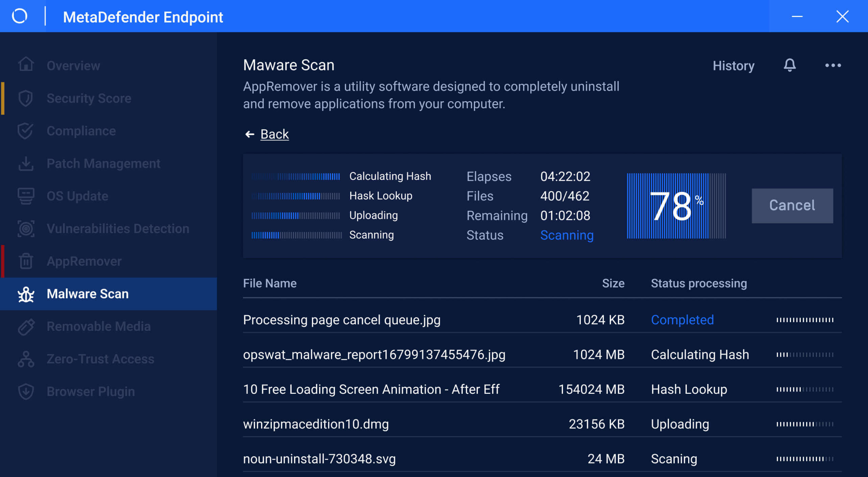Open notifications via the bell icon
Viewport: 868px width, 477px height.
[790, 65]
